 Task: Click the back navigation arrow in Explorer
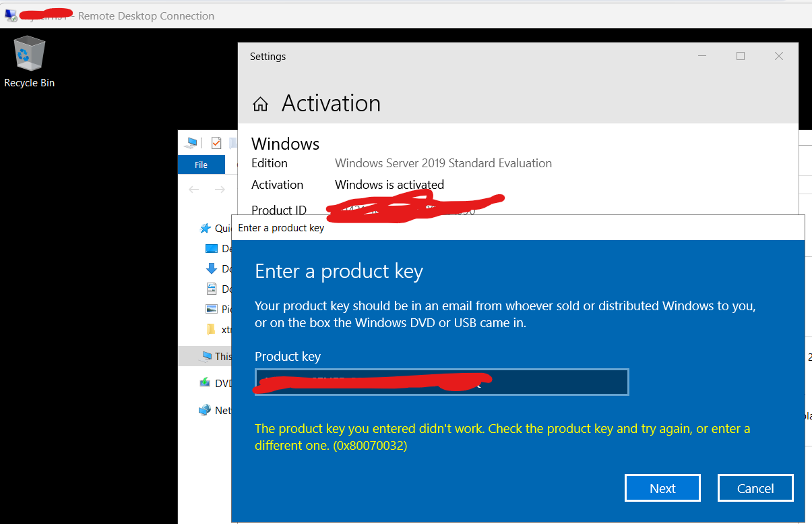click(195, 191)
